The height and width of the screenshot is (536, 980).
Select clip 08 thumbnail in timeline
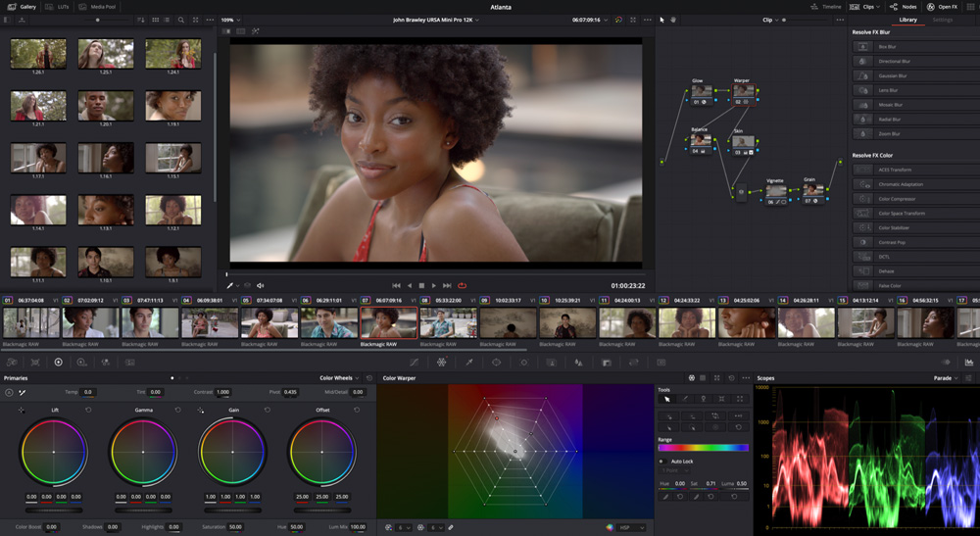pos(448,323)
